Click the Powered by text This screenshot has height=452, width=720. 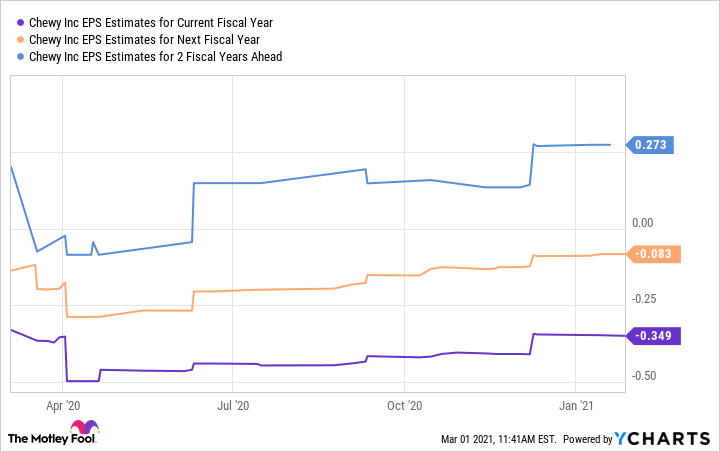point(587,439)
